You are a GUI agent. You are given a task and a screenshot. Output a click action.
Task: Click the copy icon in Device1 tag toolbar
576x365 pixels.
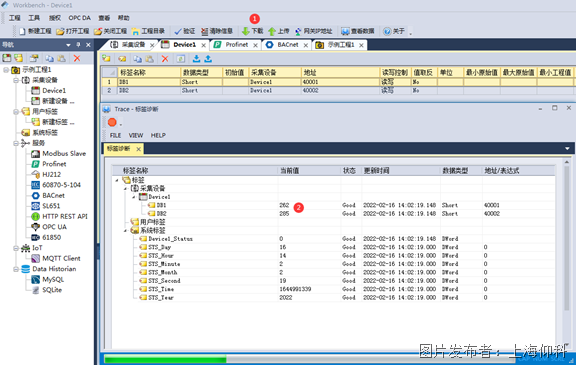pos(137,58)
